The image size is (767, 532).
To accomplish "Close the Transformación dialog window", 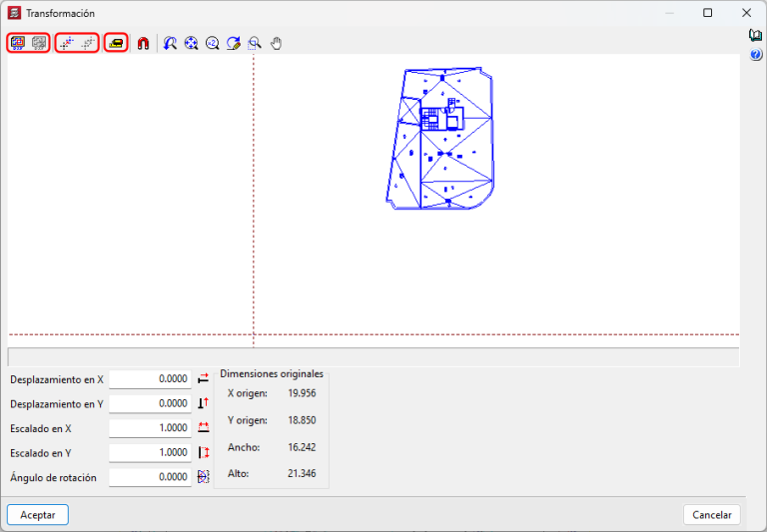I will pyautogui.click(x=746, y=13).
